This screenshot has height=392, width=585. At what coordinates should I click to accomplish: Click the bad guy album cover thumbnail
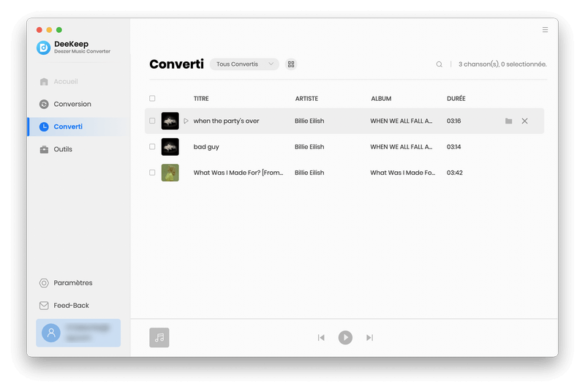170,146
